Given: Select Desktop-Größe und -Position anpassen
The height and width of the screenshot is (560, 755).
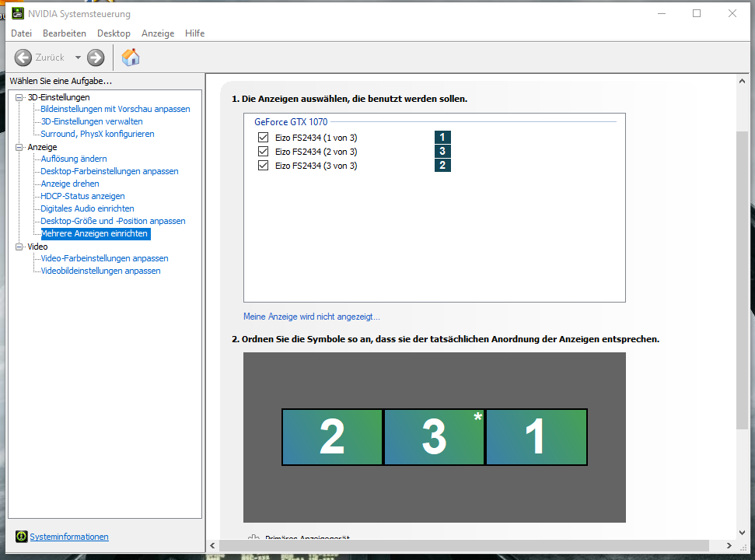Looking at the screenshot, I should (x=113, y=221).
